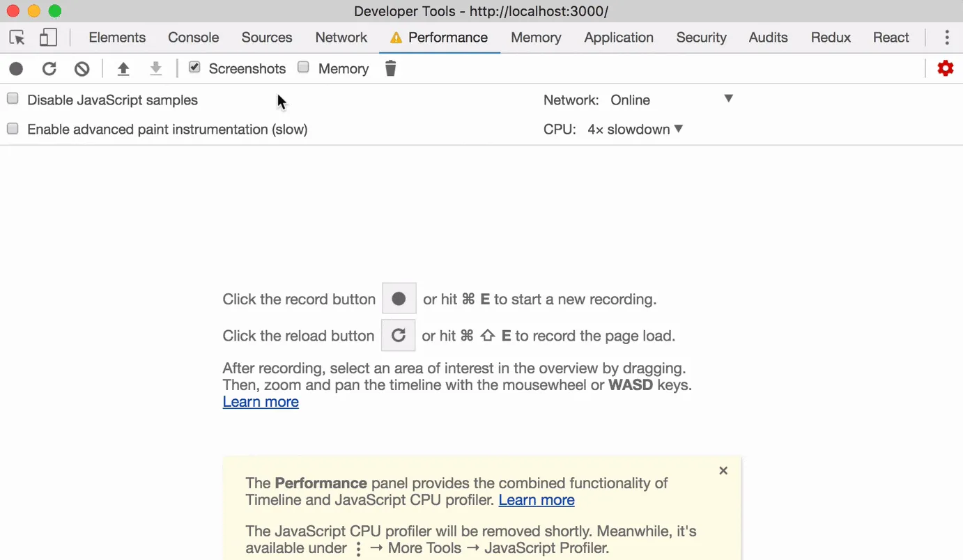The width and height of the screenshot is (963, 560).
Task: Start recording with the toolbar record icon
Action: click(x=16, y=68)
